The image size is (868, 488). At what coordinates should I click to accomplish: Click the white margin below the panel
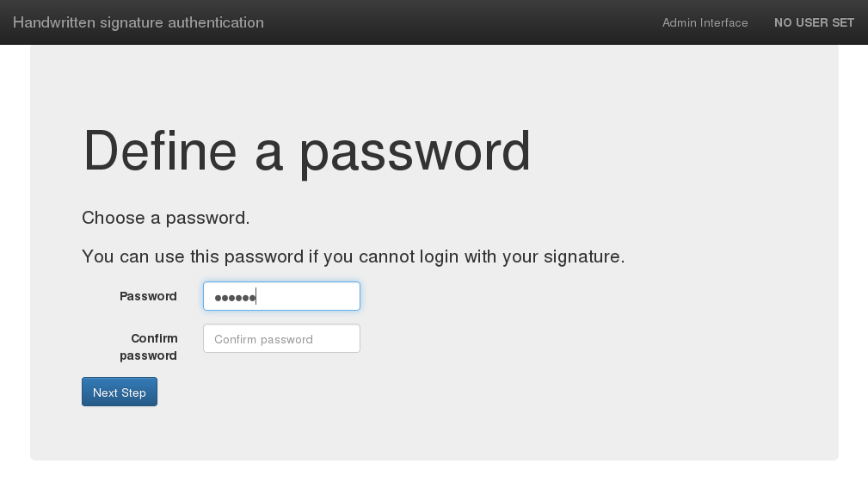click(x=434, y=475)
